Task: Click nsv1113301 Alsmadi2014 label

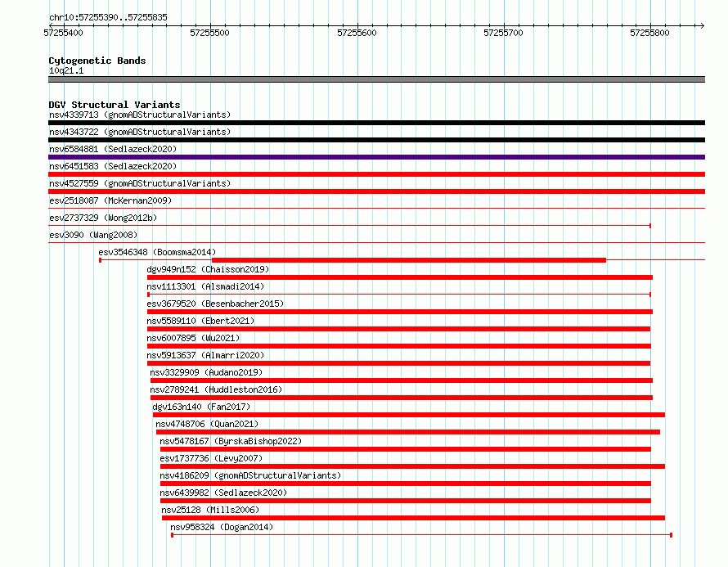Action: click(205, 286)
